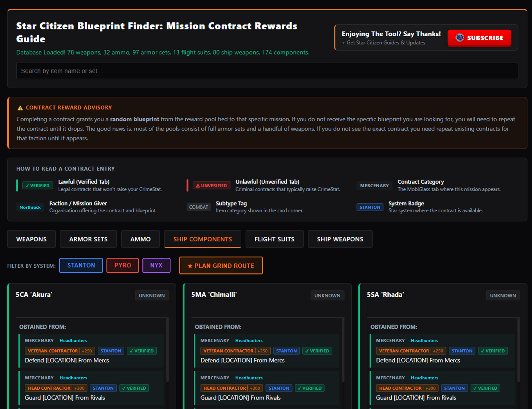Click the 'Database Loaded!' status line
This screenshot has height=409, width=532.
click(163, 52)
